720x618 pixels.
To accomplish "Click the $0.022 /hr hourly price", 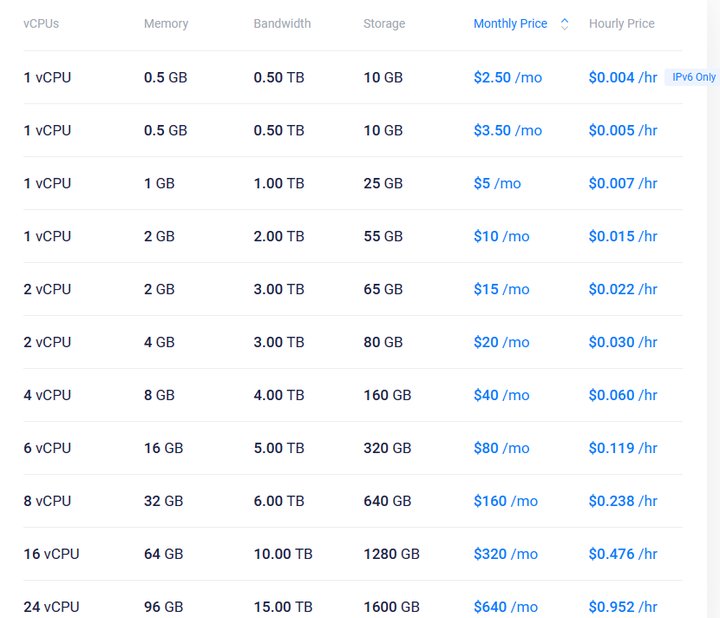I will [623, 289].
